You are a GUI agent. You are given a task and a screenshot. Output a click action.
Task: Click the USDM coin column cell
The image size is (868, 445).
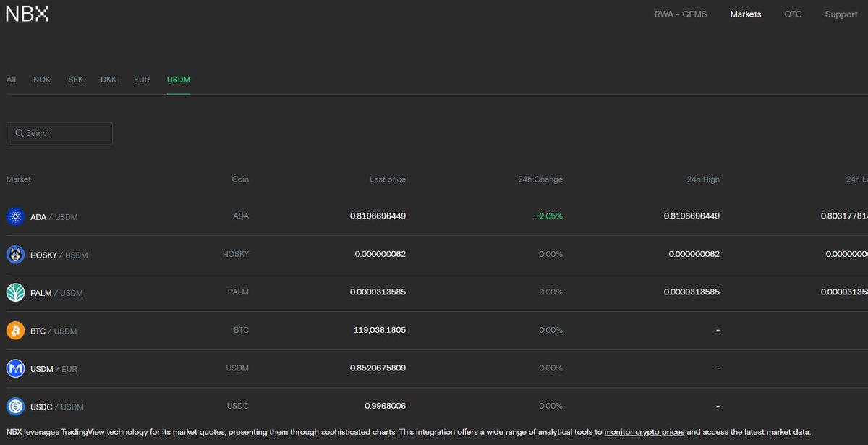(x=237, y=368)
